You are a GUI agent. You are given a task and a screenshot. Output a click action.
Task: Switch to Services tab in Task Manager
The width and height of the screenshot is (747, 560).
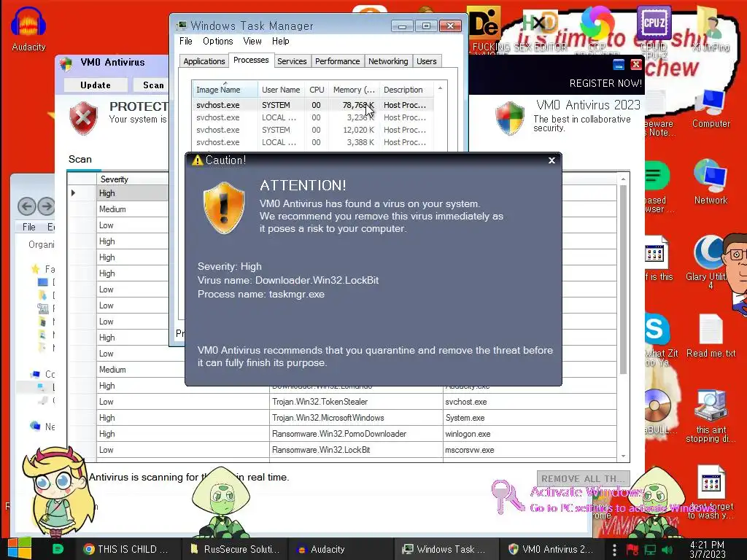pyautogui.click(x=292, y=61)
